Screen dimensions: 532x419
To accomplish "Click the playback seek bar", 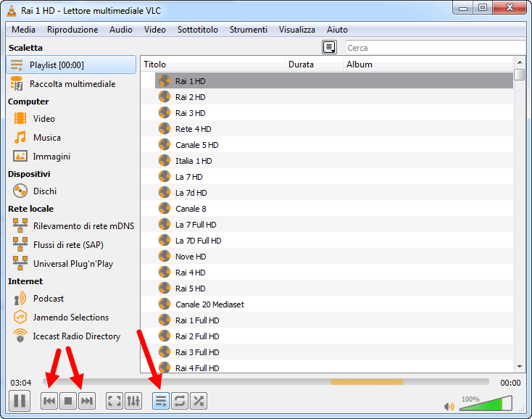I will pyautogui.click(x=266, y=382).
